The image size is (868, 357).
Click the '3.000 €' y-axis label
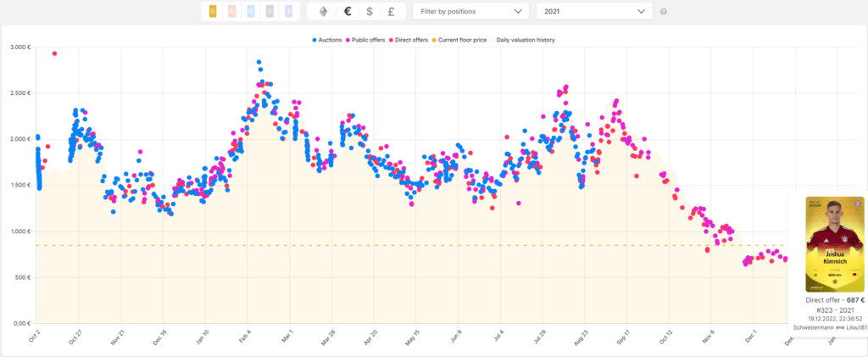pos(20,47)
